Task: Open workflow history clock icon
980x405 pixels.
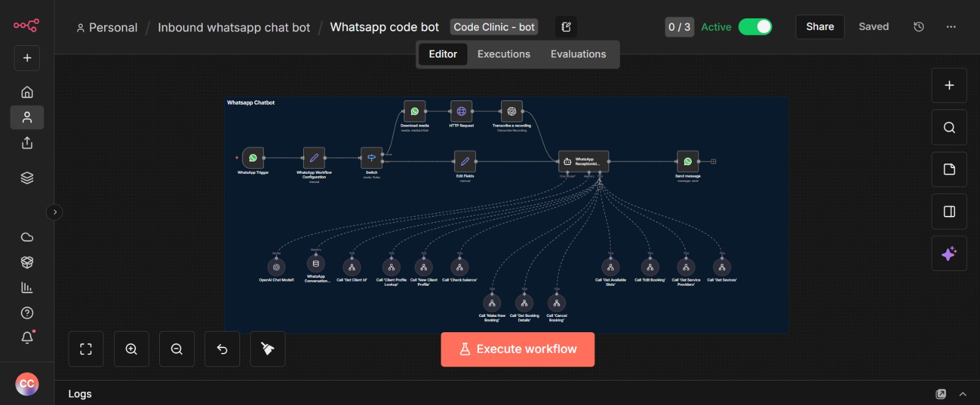Action: [x=918, y=27]
